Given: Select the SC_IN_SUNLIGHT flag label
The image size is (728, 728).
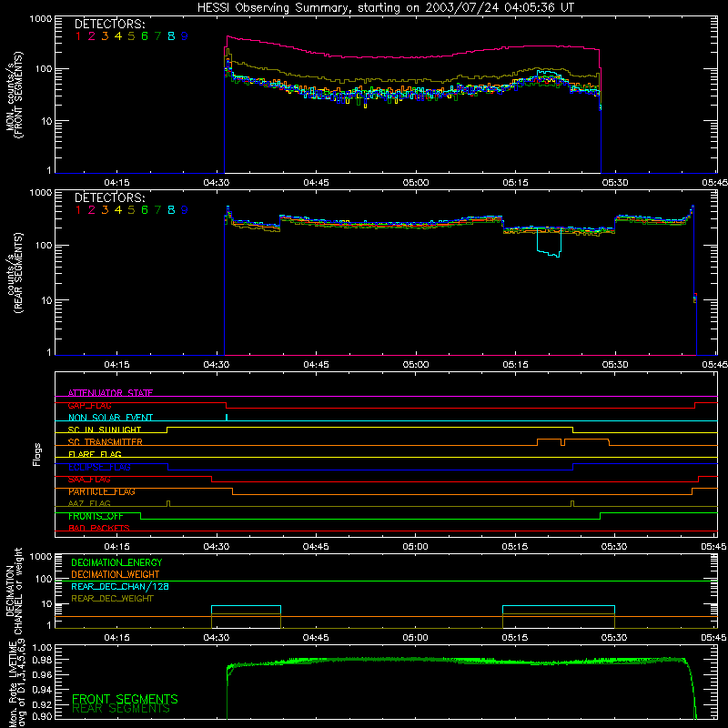Looking at the screenshot, I should pos(105,430).
